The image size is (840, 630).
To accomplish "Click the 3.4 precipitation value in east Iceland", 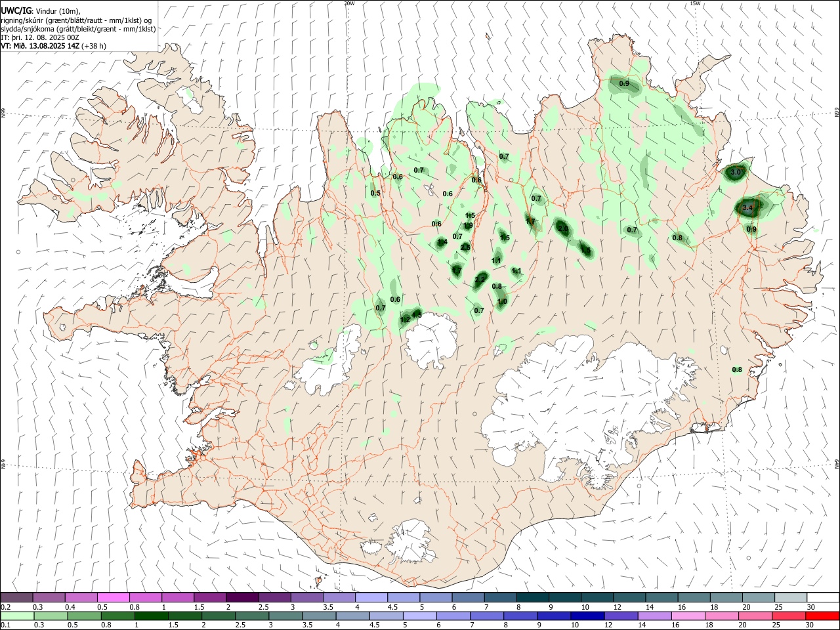I will 747,207.
